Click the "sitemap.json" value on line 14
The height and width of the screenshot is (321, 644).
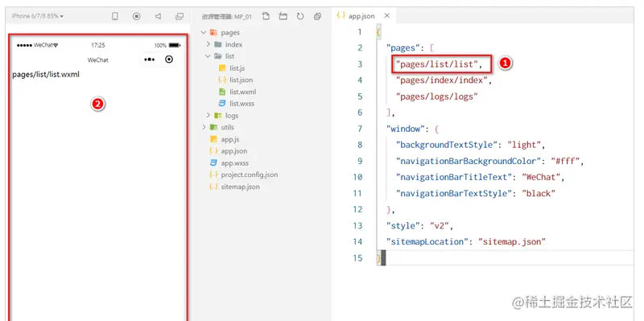click(512, 242)
